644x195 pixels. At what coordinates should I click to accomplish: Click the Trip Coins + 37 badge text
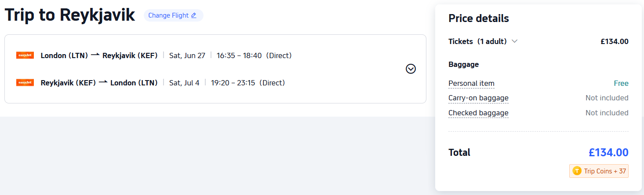[605, 171]
